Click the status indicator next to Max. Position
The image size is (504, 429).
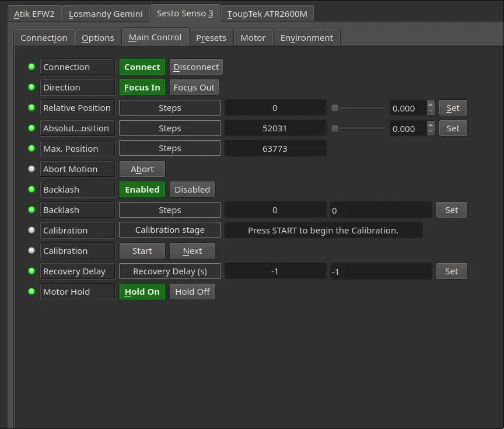click(x=32, y=148)
